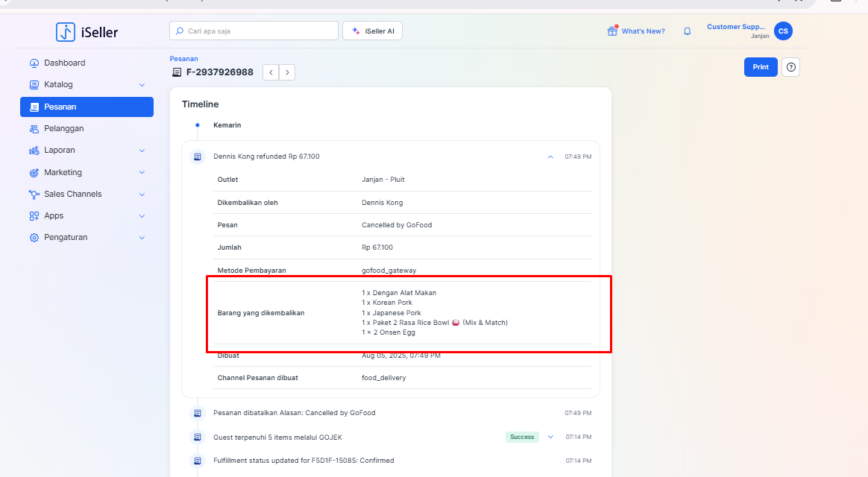Click the help question mark icon
Screen dimensions: 868x477
pos(791,67)
